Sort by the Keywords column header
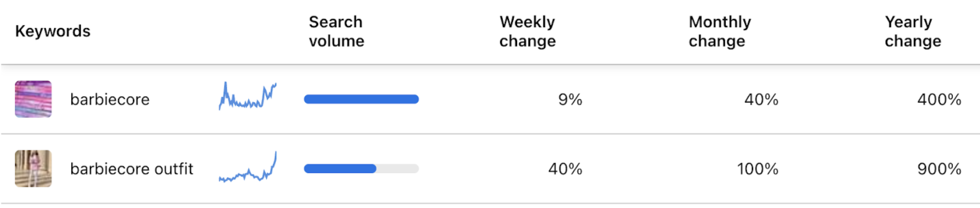Image resolution: width=980 pixels, height=208 pixels. pos(53,31)
